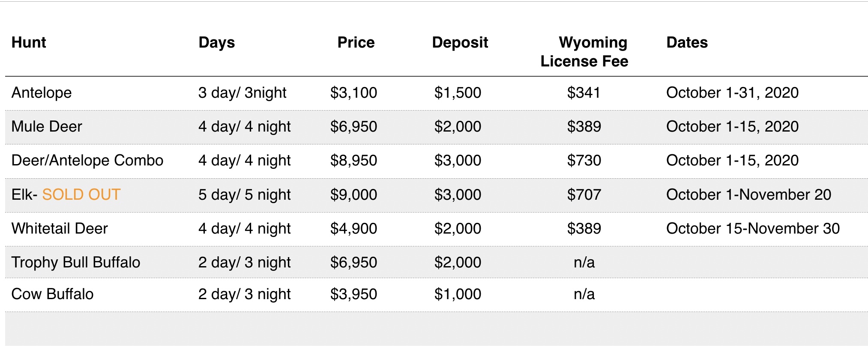Click the $730 license fee cell
Screen dimensions: 868x348
point(584,160)
